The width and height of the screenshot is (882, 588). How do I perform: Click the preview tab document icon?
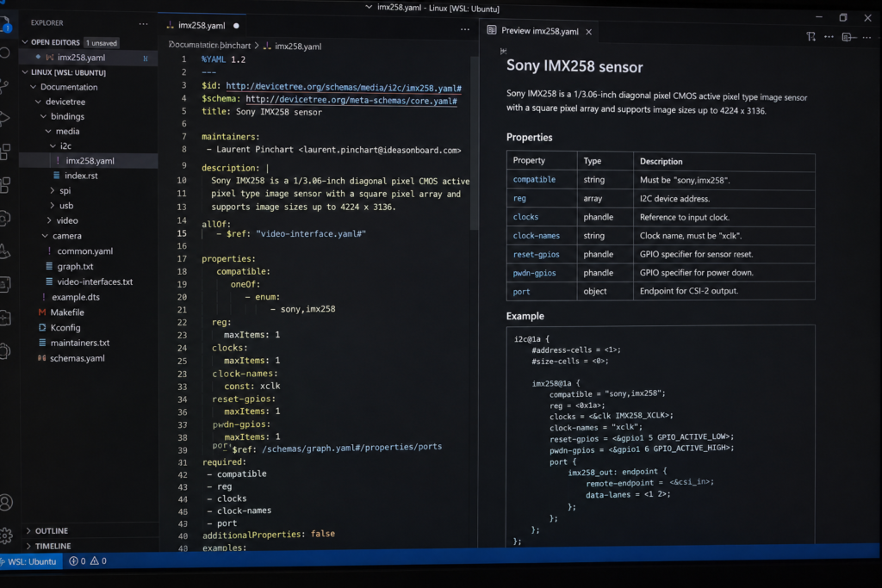click(492, 30)
